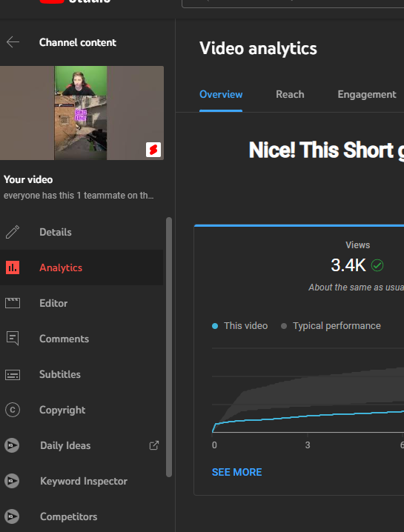
Task: Go to the Comments section
Action: point(82,339)
